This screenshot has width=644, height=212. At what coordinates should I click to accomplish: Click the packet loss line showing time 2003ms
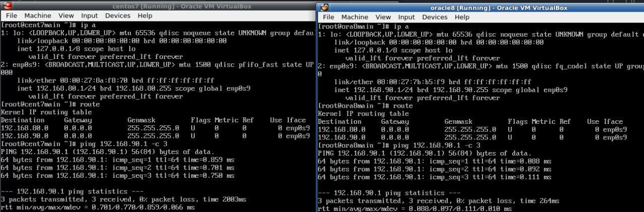click(x=124, y=200)
